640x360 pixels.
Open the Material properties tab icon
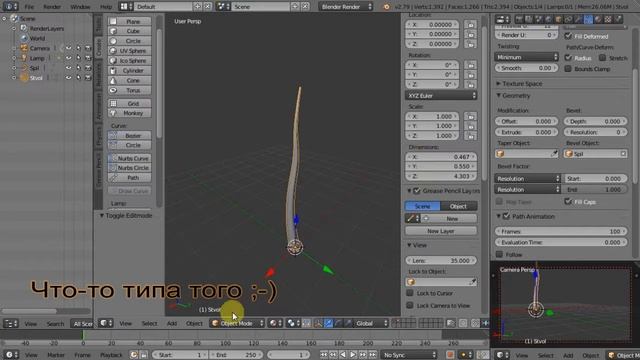pyautogui.click(x=598, y=19)
